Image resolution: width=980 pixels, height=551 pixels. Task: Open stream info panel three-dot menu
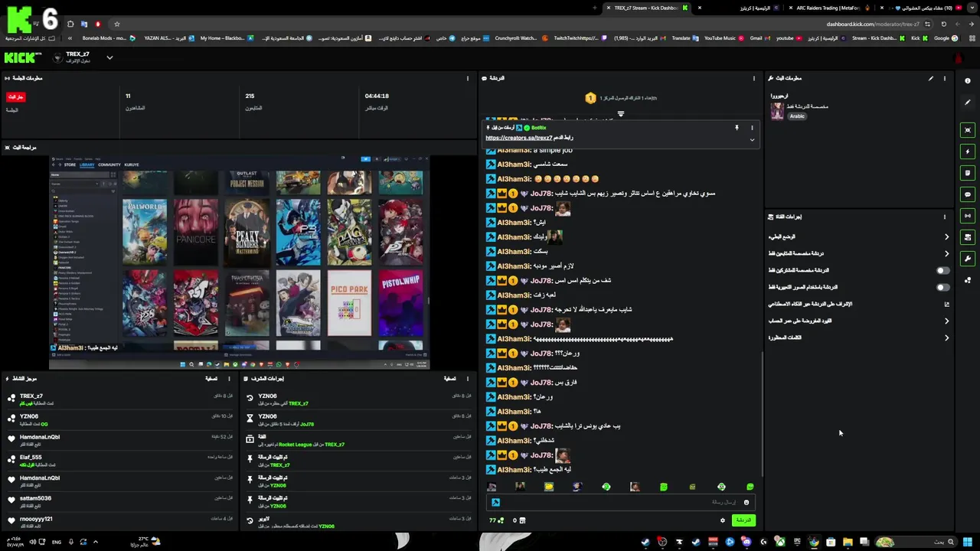click(x=945, y=78)
